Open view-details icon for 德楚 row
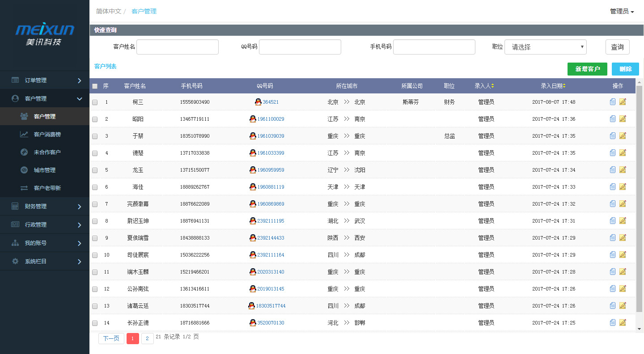644x354 pixels. [x=613, y=153]
